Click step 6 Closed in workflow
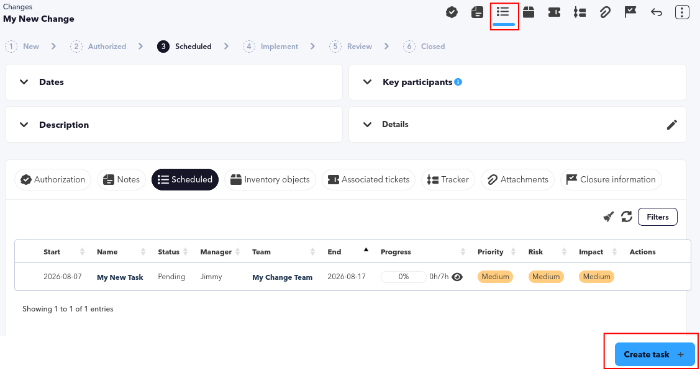 424,46
